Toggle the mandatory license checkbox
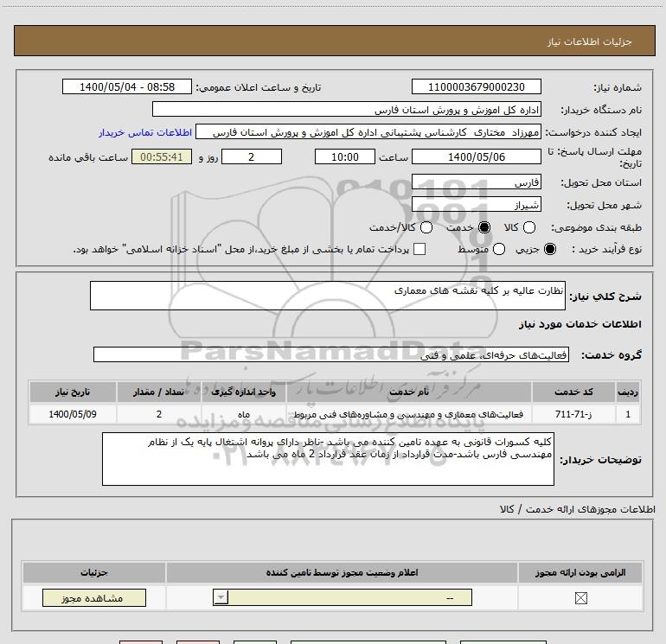666x644 pixels. (580, 598)
